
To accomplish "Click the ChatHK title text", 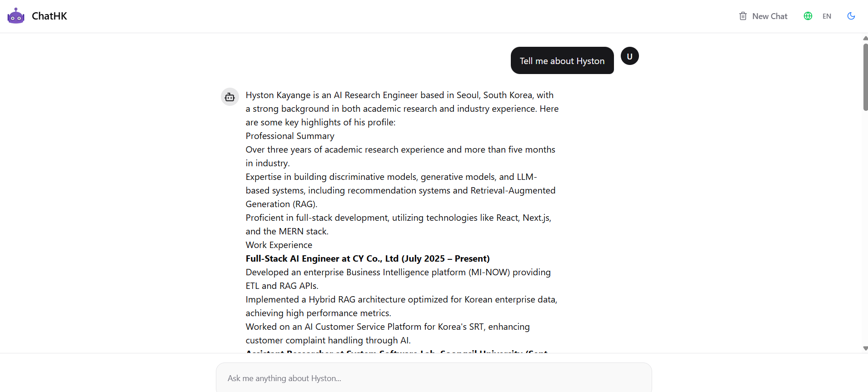I will [x=50, y=16].
